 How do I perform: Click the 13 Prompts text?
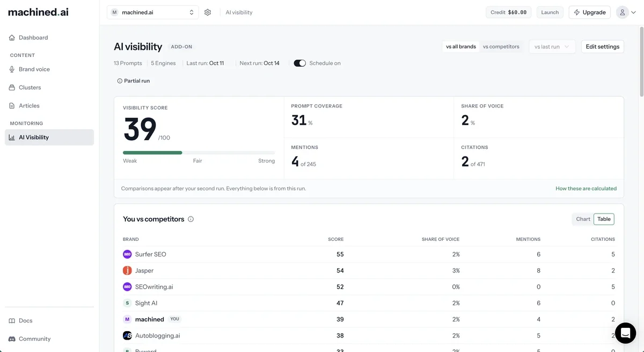click(128, 63)
